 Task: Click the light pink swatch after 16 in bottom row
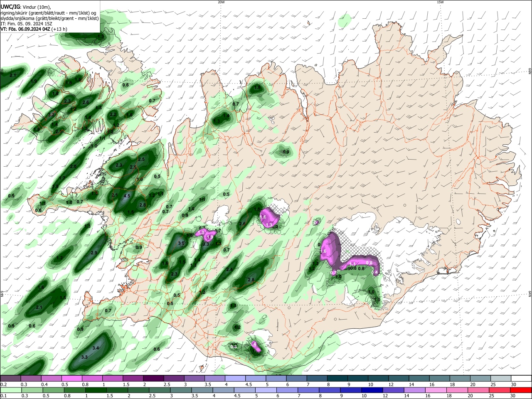click(436, 390)
